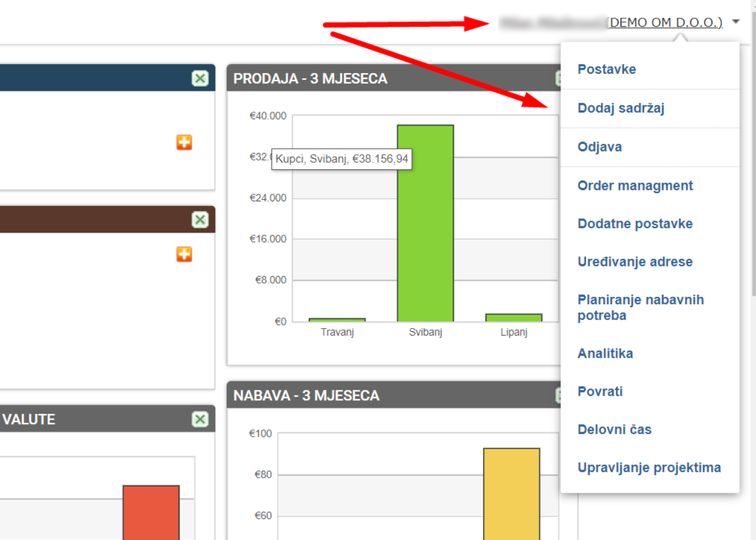
Task: Click the orange plus icon in brown panel
Action: click(x=184, y=254)
